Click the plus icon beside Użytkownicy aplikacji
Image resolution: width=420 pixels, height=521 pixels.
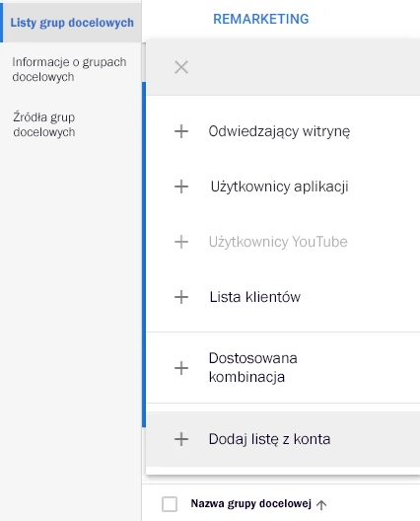click(181, 186)
